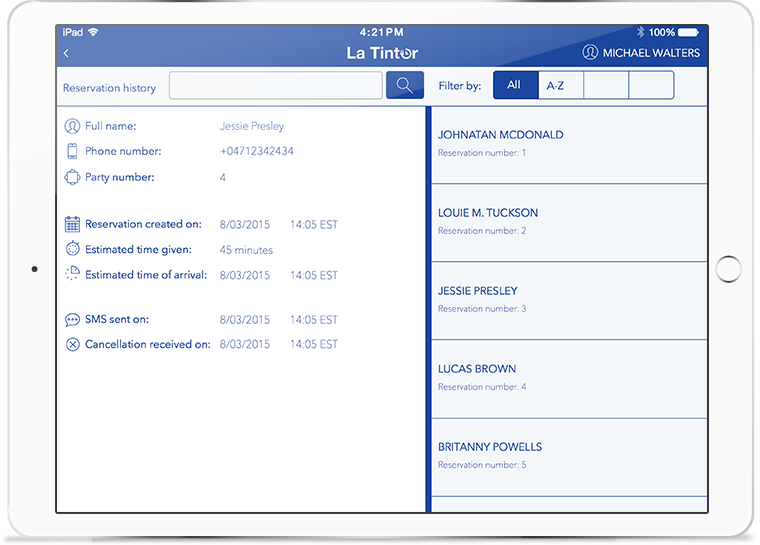
Task: Select the third blank filter tab
Action: click(x=606, y=86)
